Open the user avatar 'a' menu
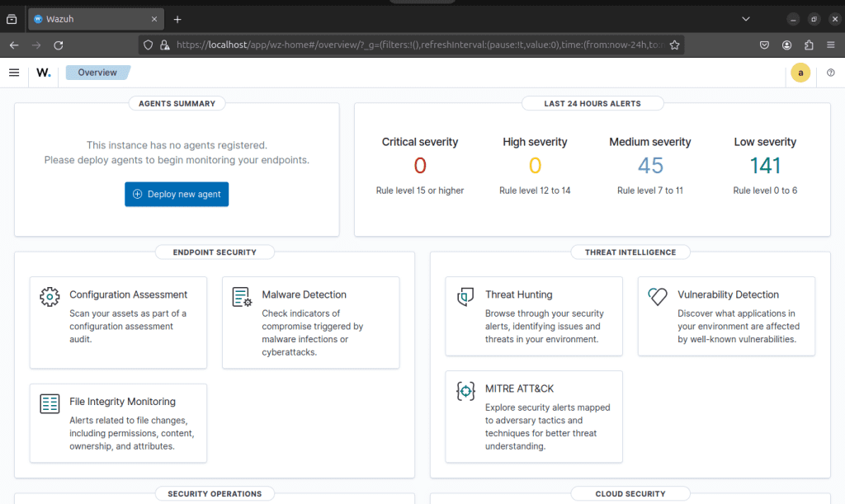 (800, 73)
